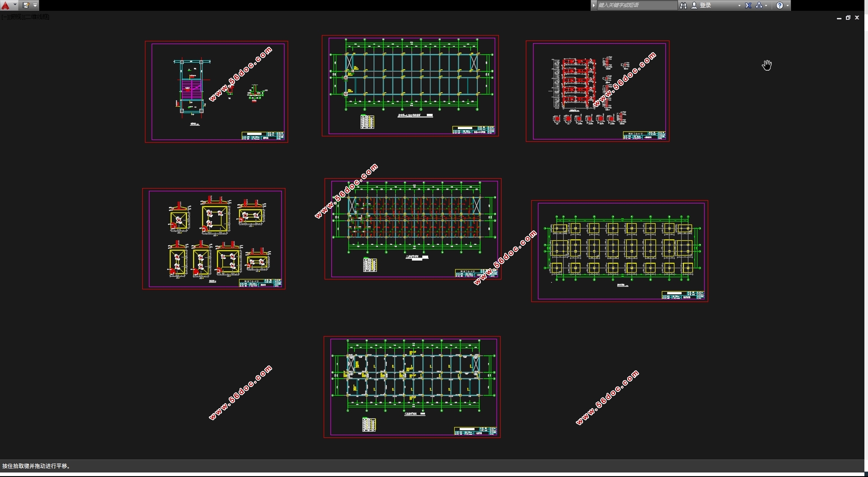The width and height of the screenshot is (868, 477).
Task: Restore down the drawing window
Action: pyautogui.click(x=848, y=18)
